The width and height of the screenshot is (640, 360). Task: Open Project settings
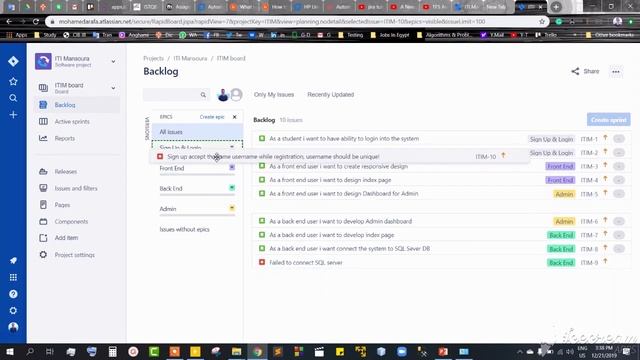coord(78,255)
